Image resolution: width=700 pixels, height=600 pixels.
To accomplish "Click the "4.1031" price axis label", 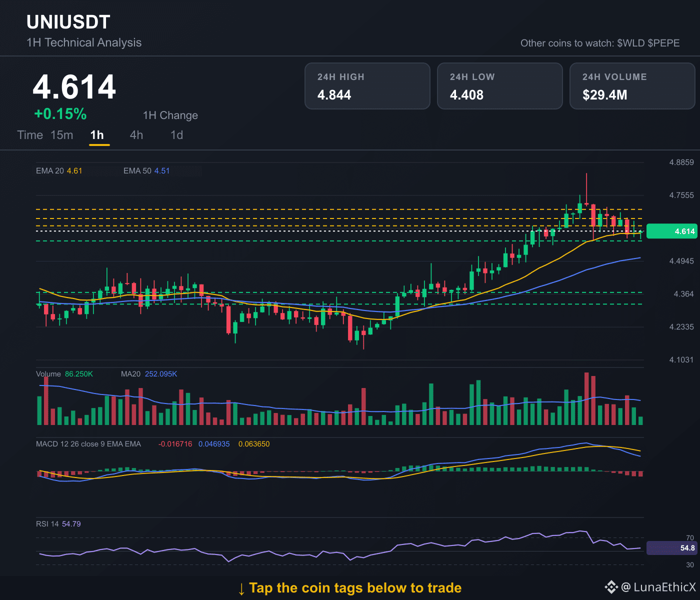I will 681,360.
